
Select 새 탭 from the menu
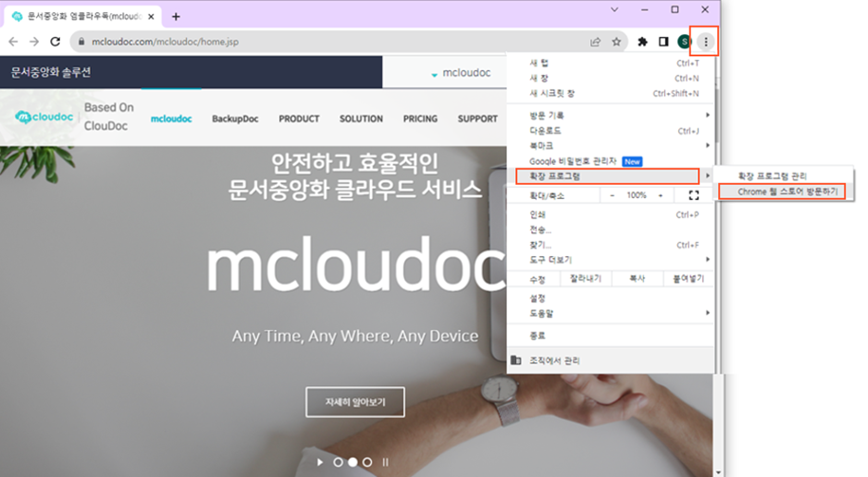click(611, 64)
